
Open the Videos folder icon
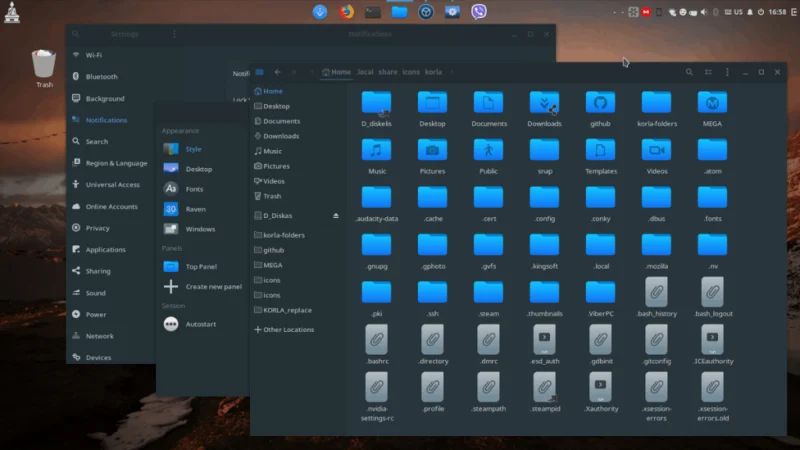click(656, 150)
